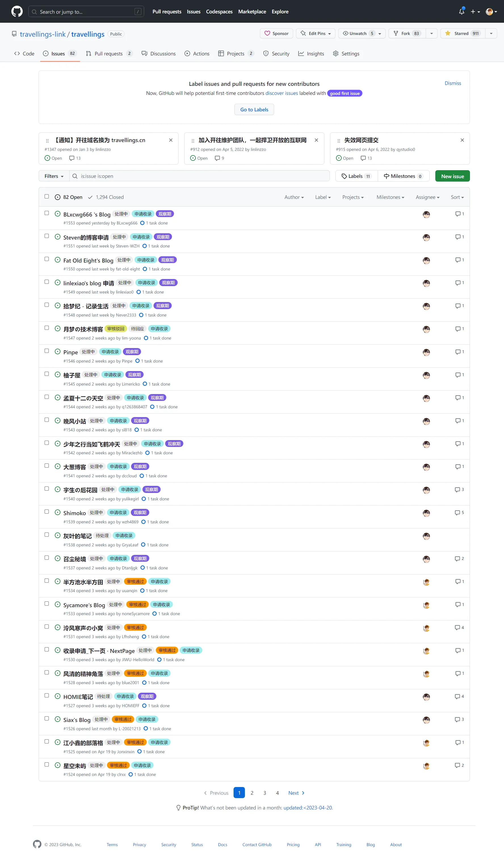Select the checkbox for Pinpe issue
This screenshot has width=504, height=866.
47,351
